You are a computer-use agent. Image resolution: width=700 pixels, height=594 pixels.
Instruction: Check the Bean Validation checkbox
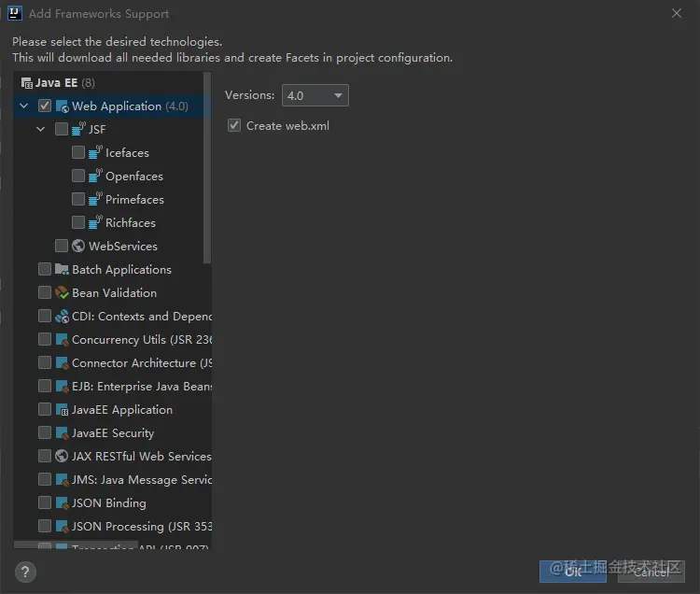(45, 292)
